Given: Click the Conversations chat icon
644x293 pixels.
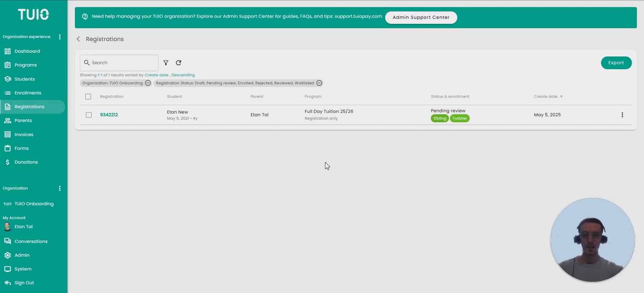Looking at the screenshot, I should pyautogui.click(x=7, y=241).
